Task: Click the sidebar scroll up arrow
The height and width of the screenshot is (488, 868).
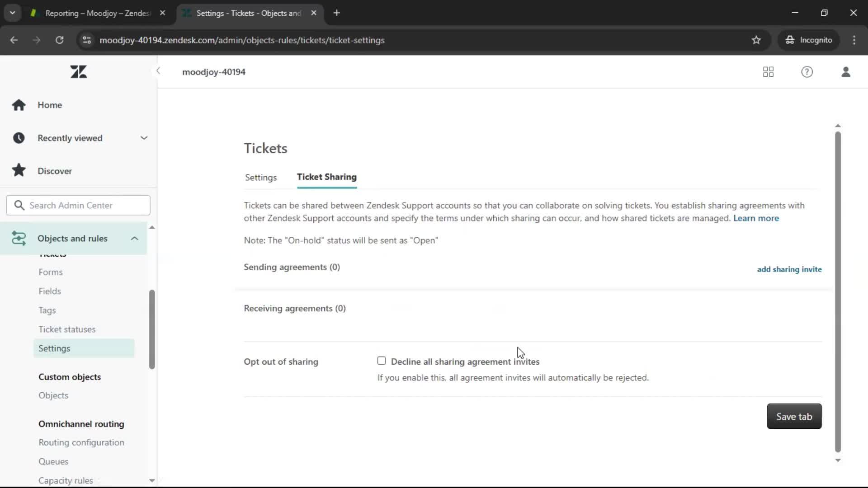Action: pyautogui.click(x=152, y=227)
